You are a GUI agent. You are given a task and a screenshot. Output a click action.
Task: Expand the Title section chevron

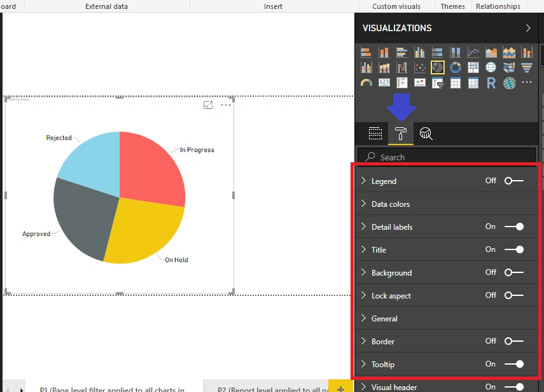click(363, 249)
